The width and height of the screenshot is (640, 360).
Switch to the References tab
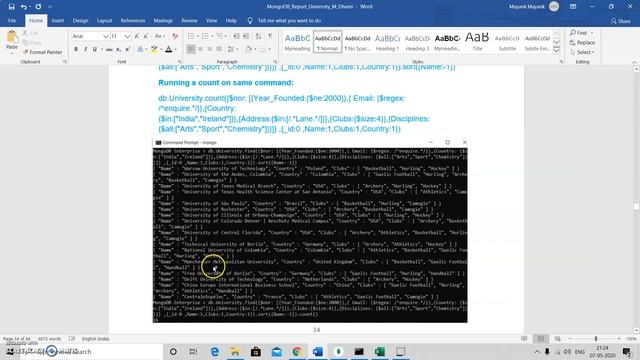pos(133,20)
